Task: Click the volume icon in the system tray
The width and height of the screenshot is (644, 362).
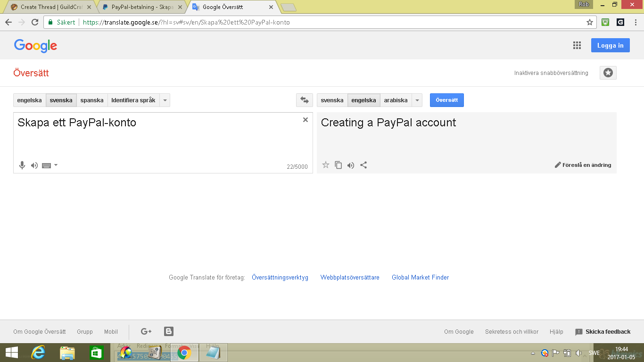Action: coord(579,353)
